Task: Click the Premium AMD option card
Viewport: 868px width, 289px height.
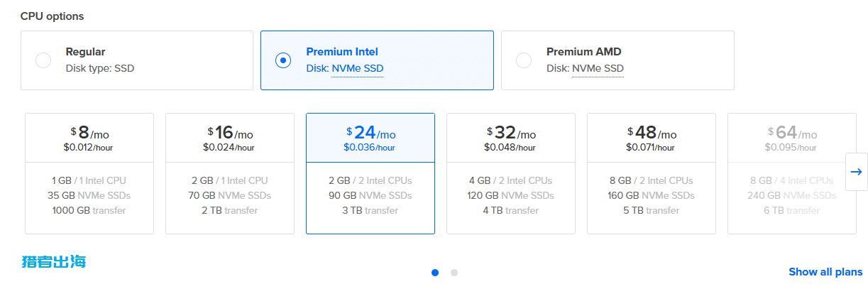Action: pyautogui.click(x=617, y=60)
